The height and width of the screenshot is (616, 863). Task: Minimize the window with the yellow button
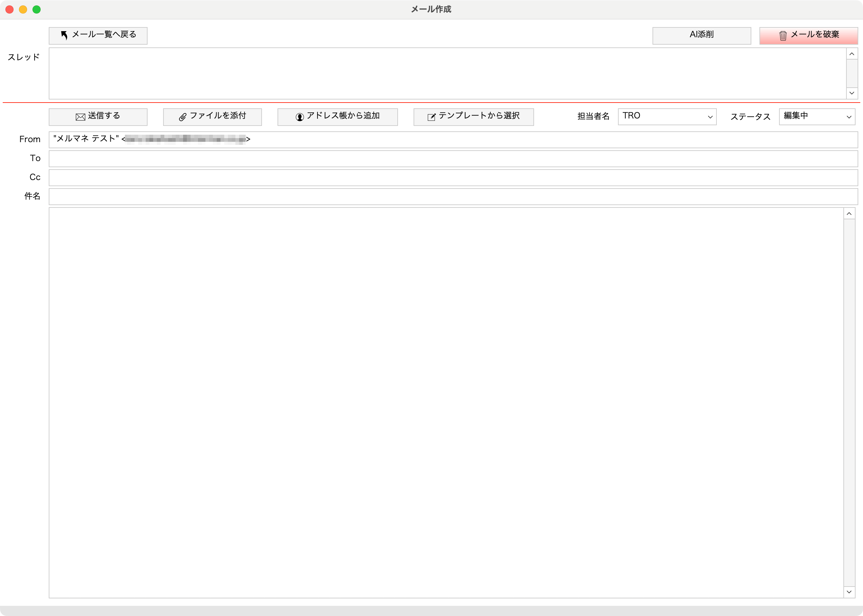[23, 9]
